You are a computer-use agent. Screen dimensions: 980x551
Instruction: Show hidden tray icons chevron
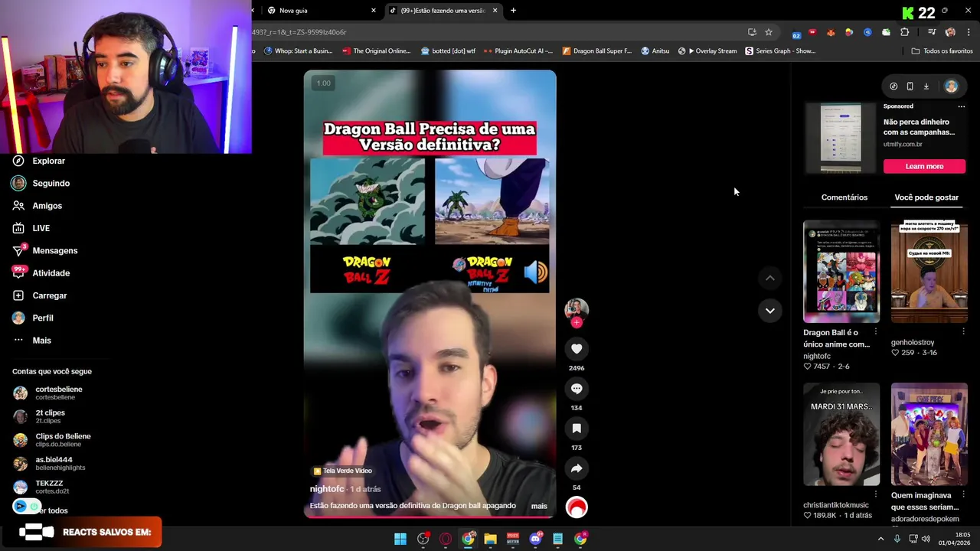pyautogui.click(x=880, y=539)
